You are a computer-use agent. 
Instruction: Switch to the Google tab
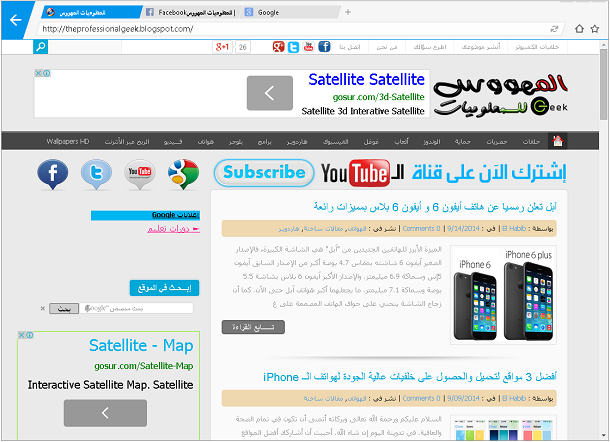click(290, 12)
